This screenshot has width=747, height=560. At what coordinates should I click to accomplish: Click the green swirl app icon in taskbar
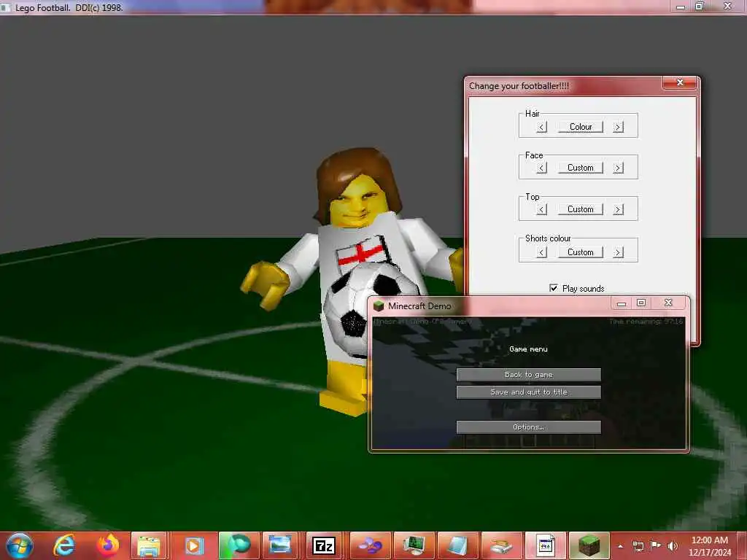click(239, 545)
